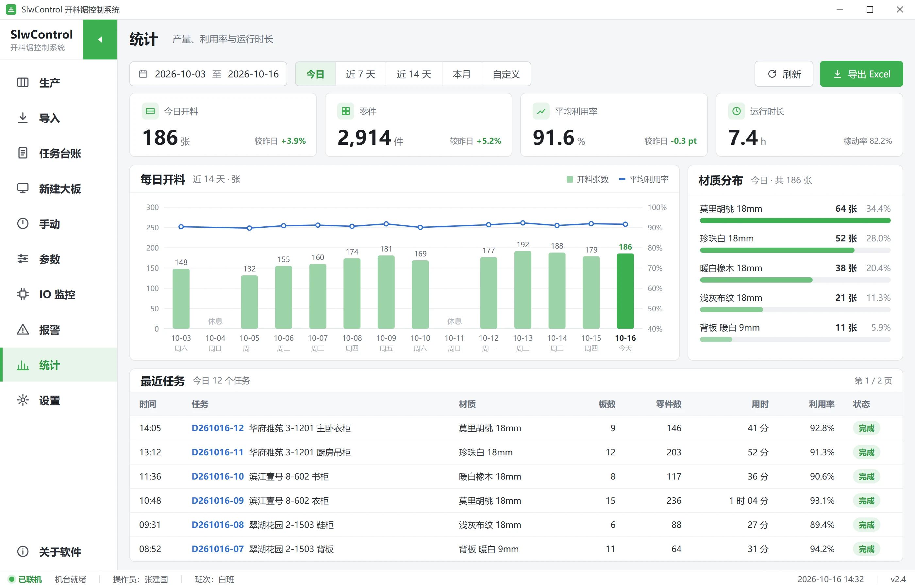Viewport: 915px width, 588px height.
Task: Click the 关于软件 info icon
Action: (x=23, y=551)
